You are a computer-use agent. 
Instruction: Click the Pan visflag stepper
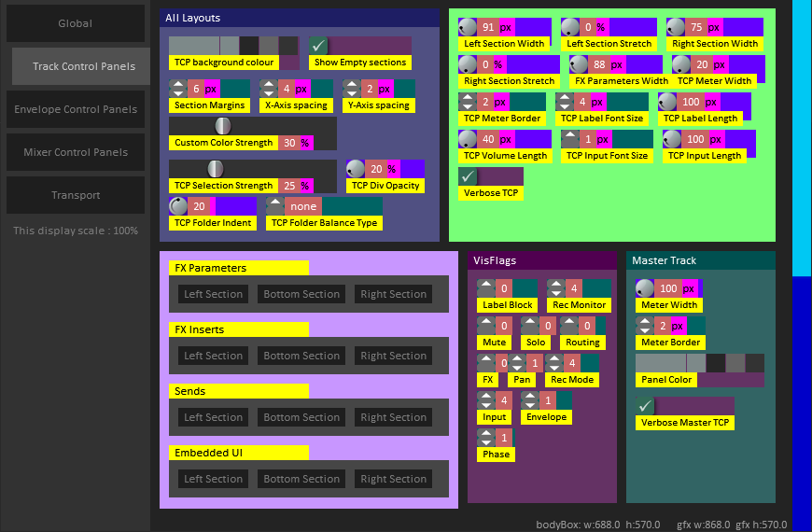point(517,363)
